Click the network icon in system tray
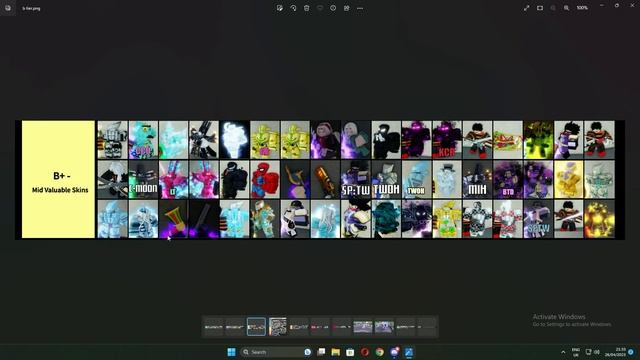The image size is (640, 360). [x=589, y=352]
